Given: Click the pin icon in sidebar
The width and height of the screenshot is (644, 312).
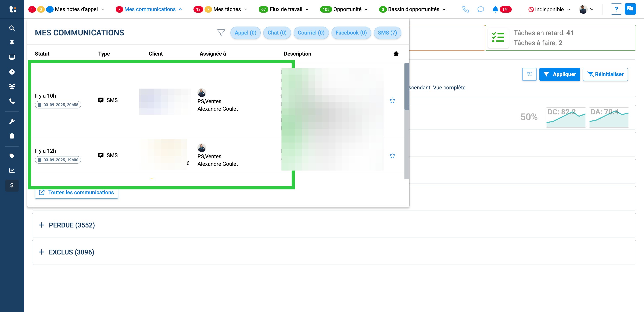Looking at the screenshot, I should 12,42.
